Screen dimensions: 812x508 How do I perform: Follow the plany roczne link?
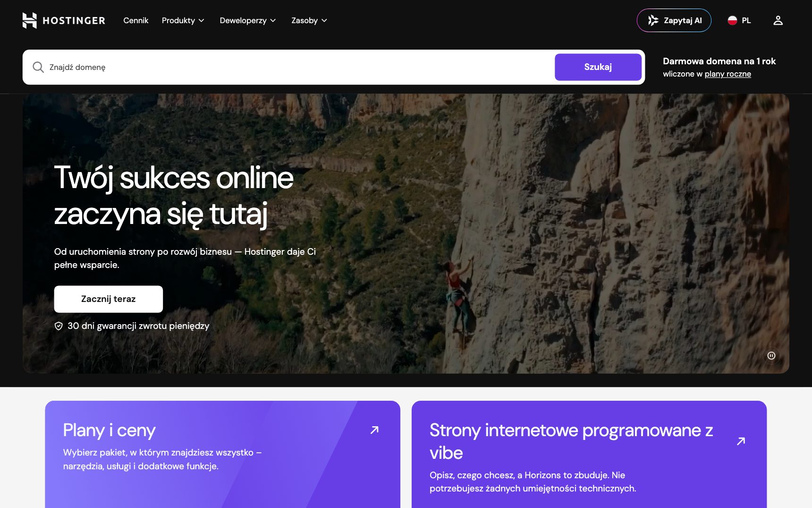coord(728,74)
